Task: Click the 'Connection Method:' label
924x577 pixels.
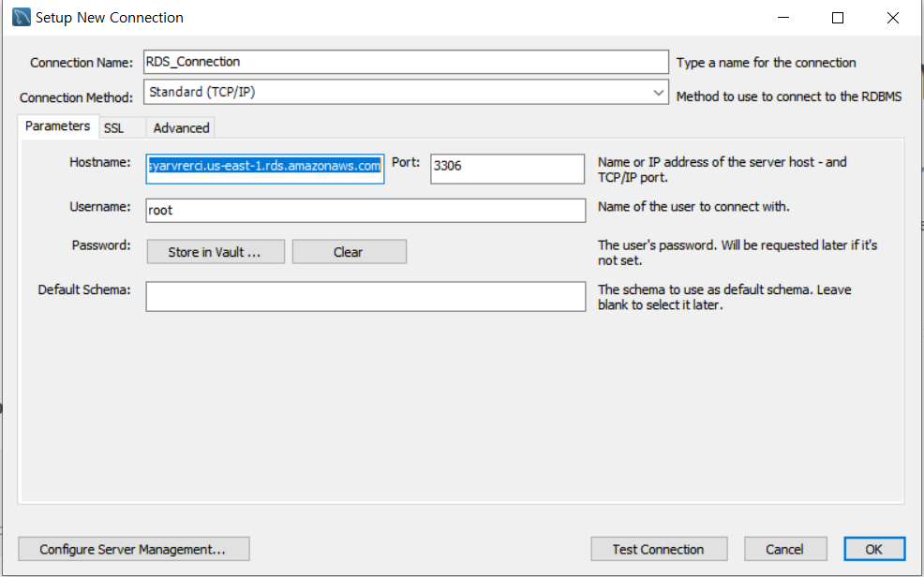Action: tap(76, 97)
